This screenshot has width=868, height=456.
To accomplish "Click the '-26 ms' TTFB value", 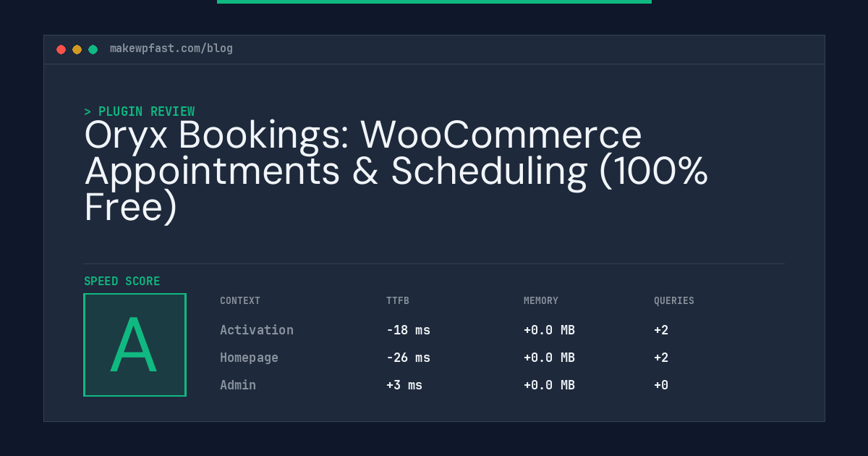I will (x=408, y=358).
